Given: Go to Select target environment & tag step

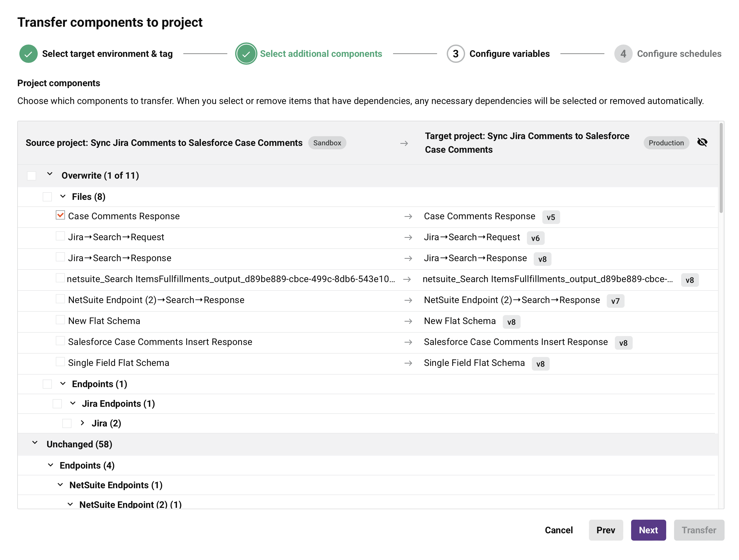Looking at the screenshot, I should [107, 54].
